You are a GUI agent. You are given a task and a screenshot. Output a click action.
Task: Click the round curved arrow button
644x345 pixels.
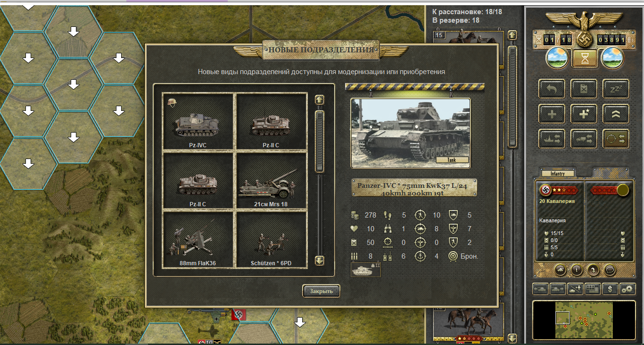tap(592, 270)
